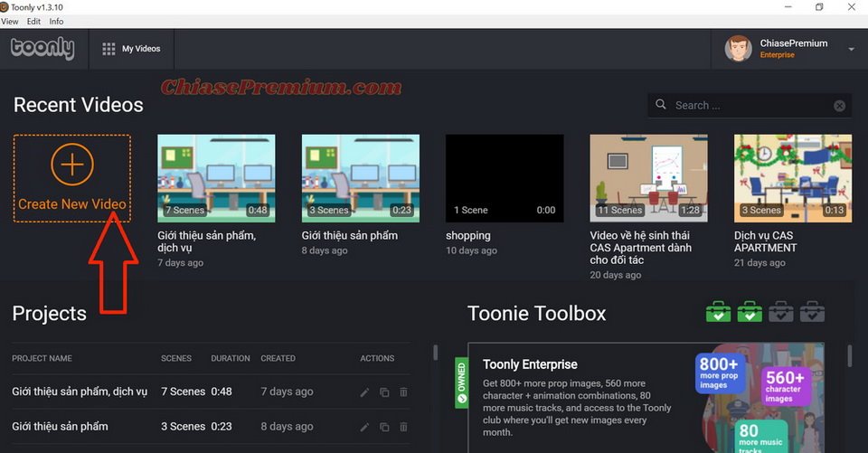Duplicate project 'Giới thiệu sản phẩm, dịch vụ' copy icon
The height and width of the screenshot is (453, 868).
pos(384,392)
